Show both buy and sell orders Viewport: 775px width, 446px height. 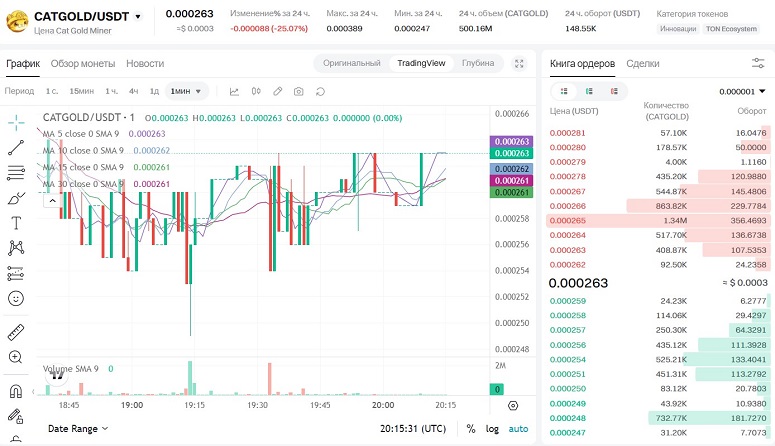pyautogui.click(x=564, y=91)
